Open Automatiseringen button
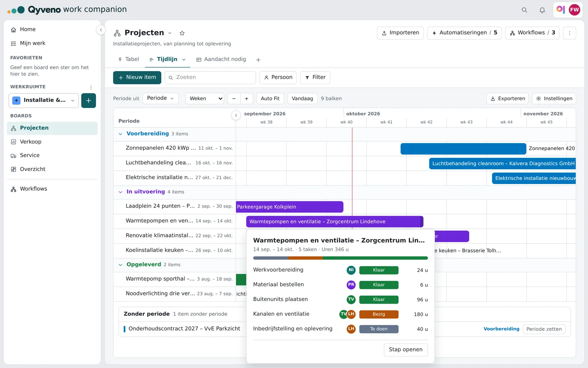Image resolution: width=588 pixels, height=368 pixels. click(465, 33)
